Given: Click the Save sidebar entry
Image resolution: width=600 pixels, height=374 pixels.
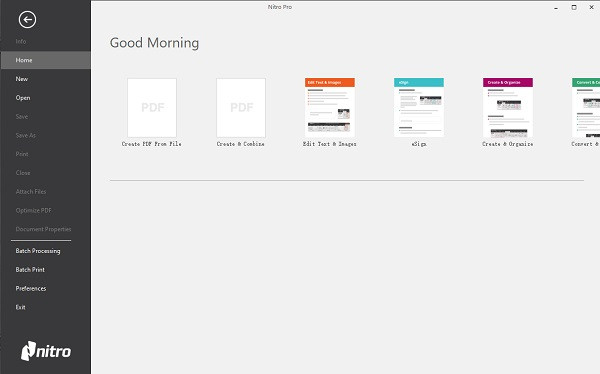Looking at the screenshot, I should (x=22, y=116).
